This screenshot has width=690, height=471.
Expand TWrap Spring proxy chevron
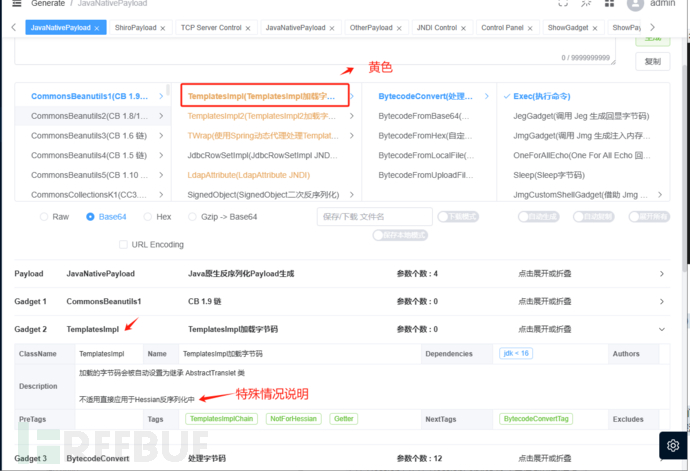click(352, 136)
